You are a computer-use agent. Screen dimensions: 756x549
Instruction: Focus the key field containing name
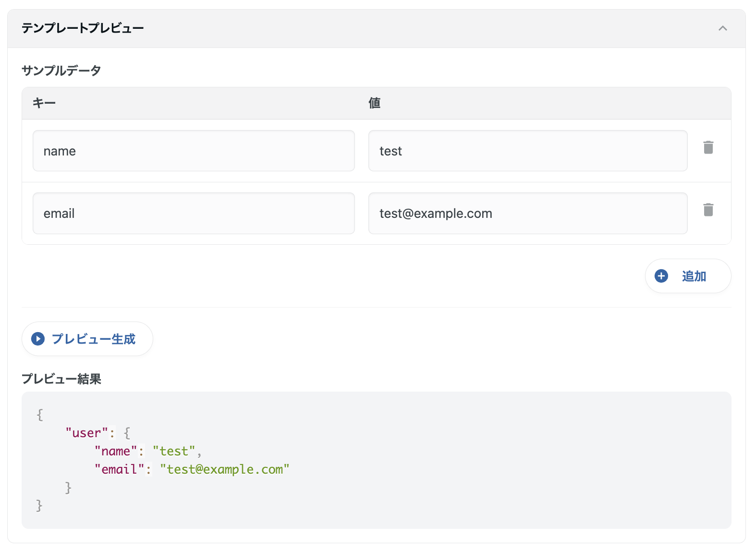194,151
